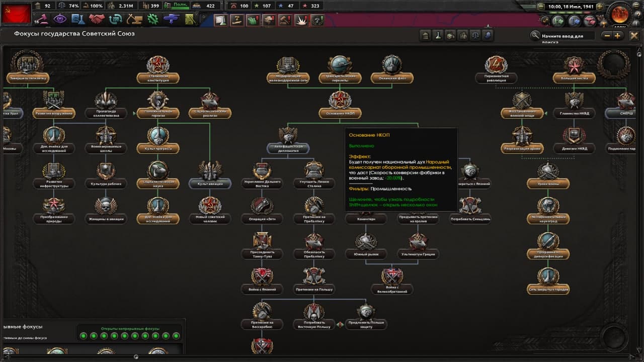Open the Intelligence agency eye icon

(60, 19)
